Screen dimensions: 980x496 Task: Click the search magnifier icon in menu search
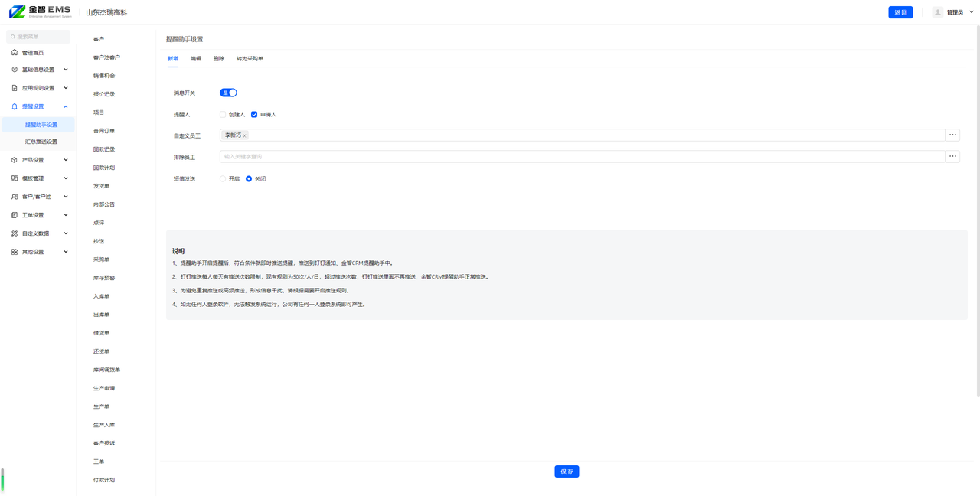coord(13,37)
